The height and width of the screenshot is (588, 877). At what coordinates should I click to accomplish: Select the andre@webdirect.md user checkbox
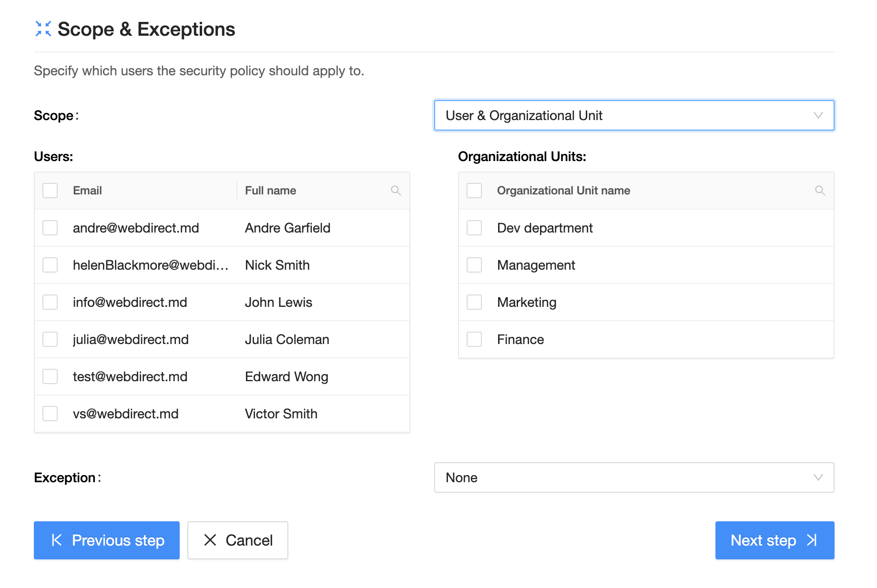[50, 228]
